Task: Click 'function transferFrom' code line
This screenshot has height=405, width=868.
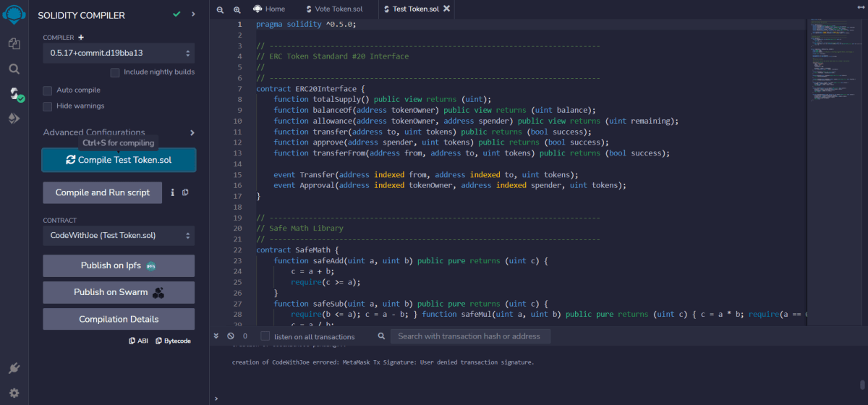Action: tap(472, 153)
